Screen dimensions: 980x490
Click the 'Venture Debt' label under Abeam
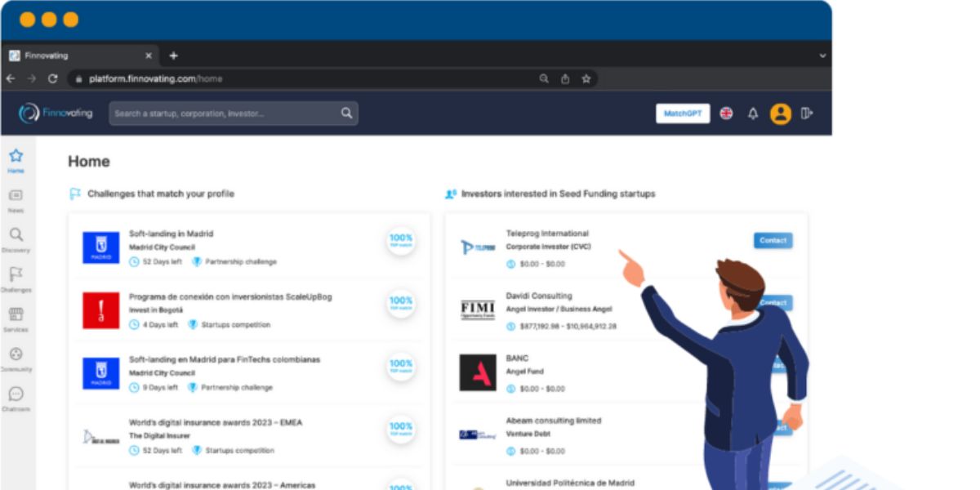click(528, 434)
